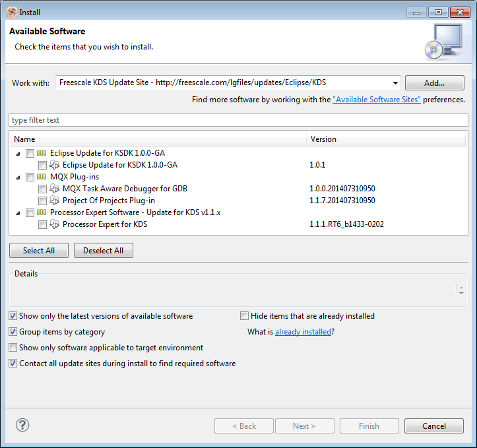Collapse the MQX Plug-ins tree node
Screen dimensions: 477x448
click(x=18, y=177)
